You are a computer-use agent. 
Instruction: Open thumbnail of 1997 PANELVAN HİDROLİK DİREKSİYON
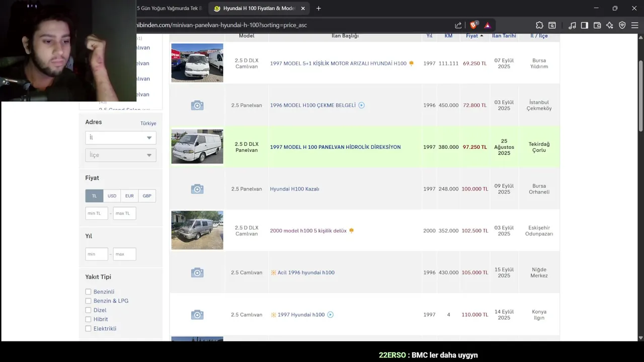(197, 147)
